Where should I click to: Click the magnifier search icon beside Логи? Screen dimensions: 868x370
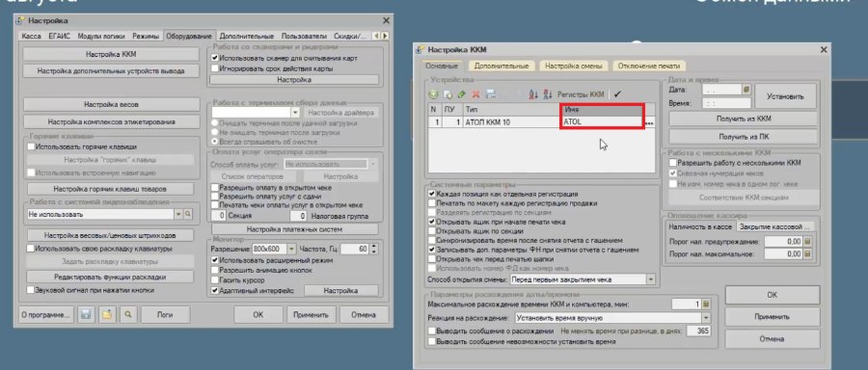(x=128, y=315)
